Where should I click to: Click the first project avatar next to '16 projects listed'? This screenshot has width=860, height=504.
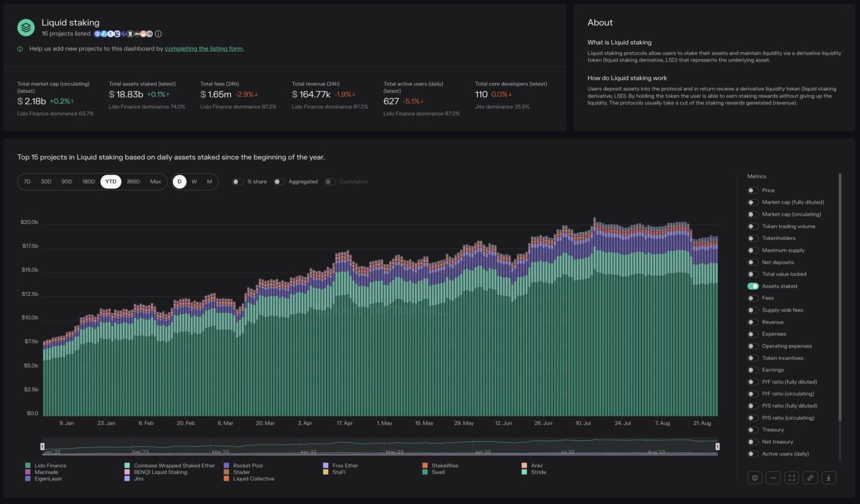click(97, 34)
